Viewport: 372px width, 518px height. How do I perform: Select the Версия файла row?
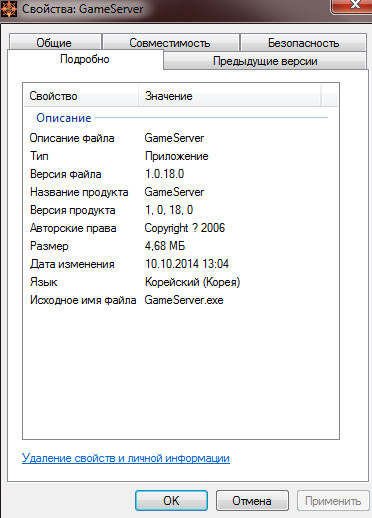pos(181,174)
